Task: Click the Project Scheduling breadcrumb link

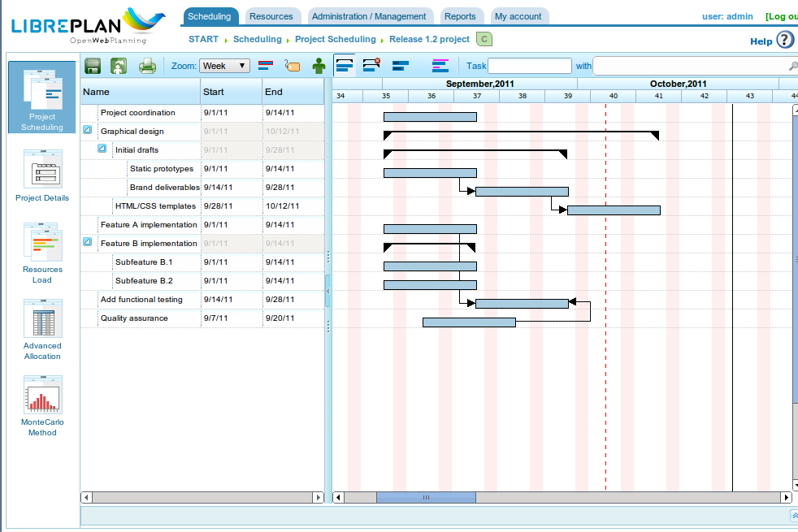Action: (336, 39)
